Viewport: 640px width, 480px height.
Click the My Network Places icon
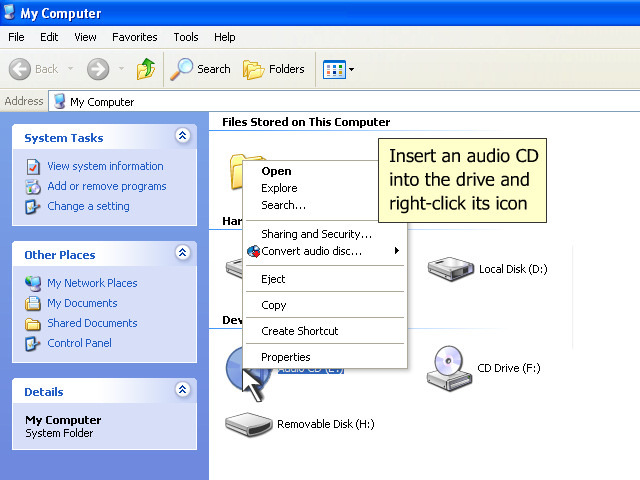[x=34, y=283]
